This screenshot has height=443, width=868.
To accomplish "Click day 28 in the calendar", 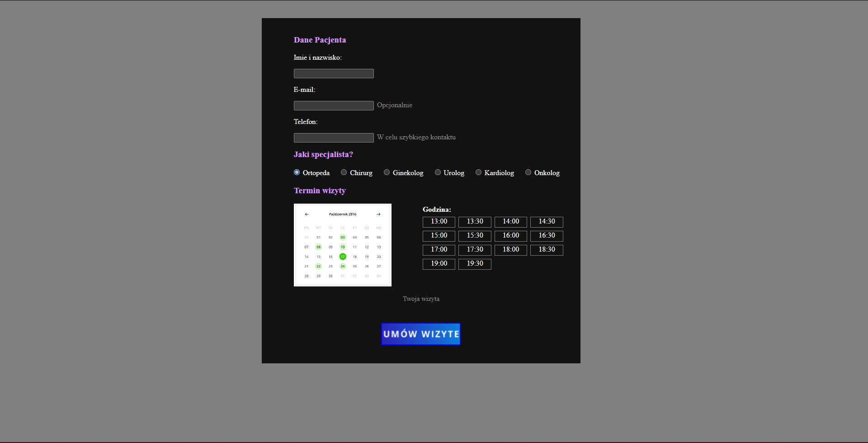I will click(x=307, y=276).
